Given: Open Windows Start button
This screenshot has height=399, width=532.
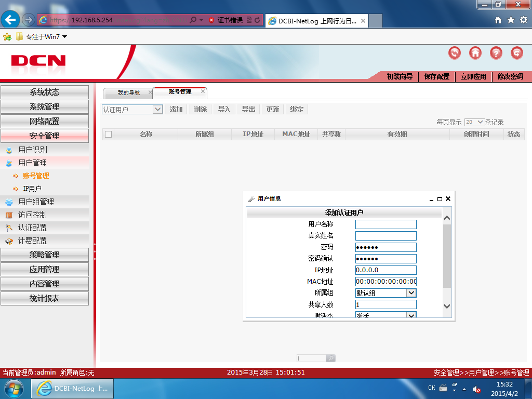Looking at the screenshot, I should click(13, 389).
